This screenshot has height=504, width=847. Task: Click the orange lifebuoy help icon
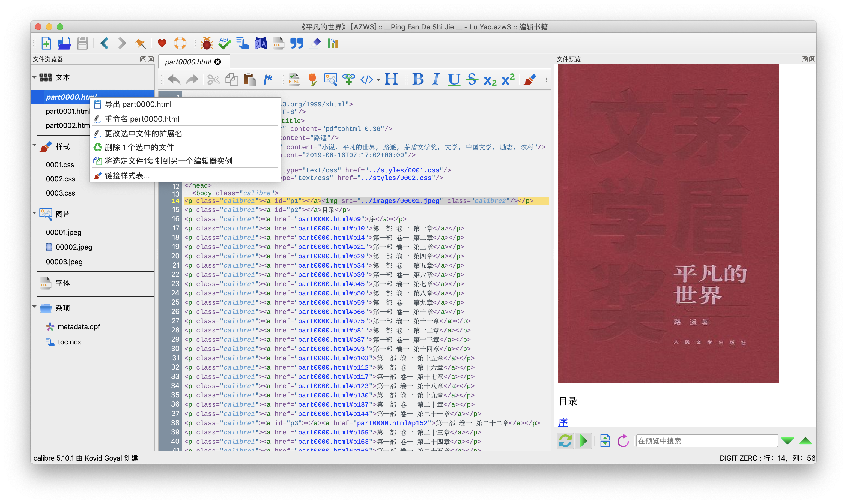[180, 43]
